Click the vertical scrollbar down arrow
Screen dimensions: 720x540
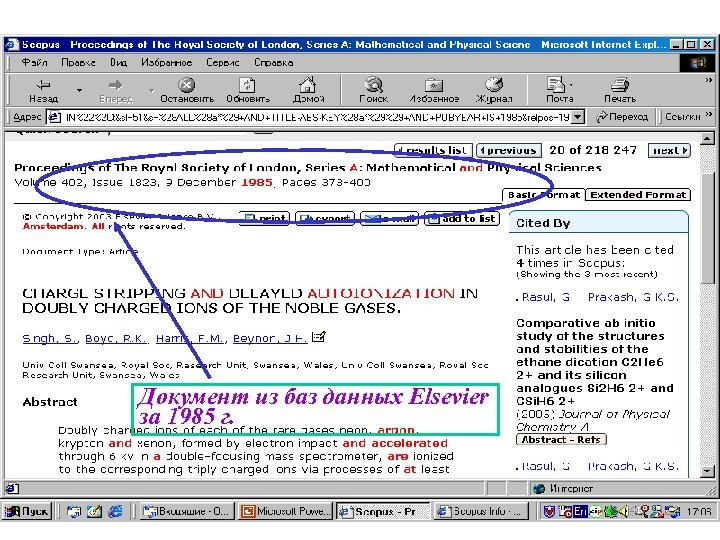click(707, 471)
